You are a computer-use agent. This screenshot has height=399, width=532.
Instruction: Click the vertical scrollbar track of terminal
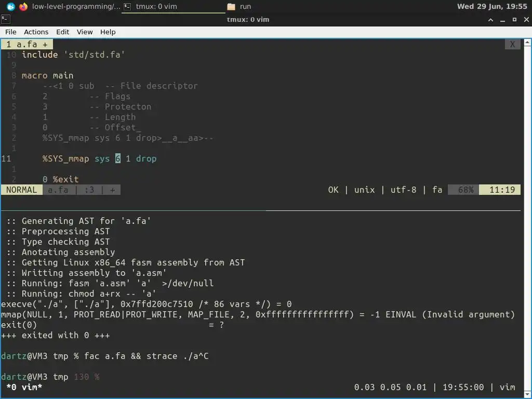pos(527,219)
